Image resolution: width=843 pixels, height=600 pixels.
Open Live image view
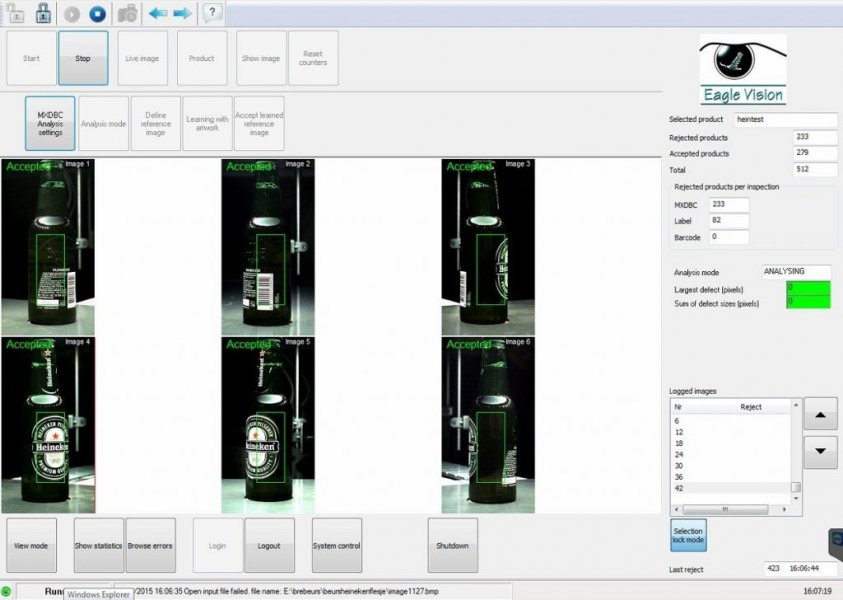click(142, 58)
